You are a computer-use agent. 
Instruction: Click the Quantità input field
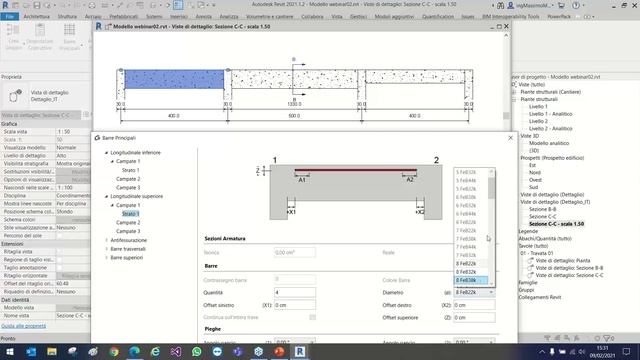pos(295,293)
